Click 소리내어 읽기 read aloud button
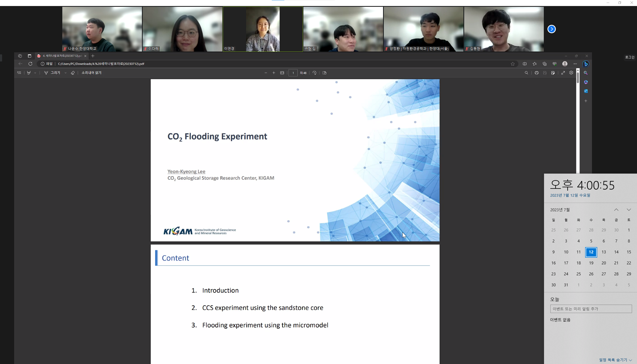Image resolution: width=637 pixels, height=364 pixels. 91,73
